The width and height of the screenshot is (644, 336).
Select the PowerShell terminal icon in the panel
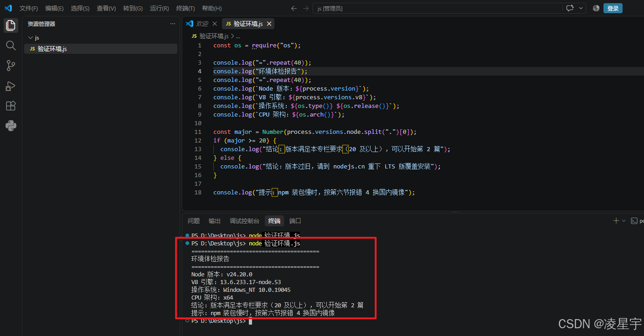click(x=634, y=221)
